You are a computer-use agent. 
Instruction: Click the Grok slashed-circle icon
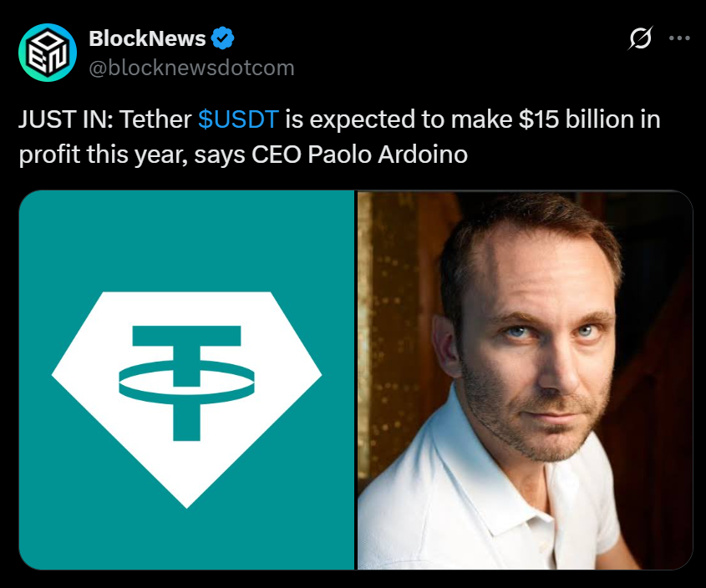tap(640, 38)
